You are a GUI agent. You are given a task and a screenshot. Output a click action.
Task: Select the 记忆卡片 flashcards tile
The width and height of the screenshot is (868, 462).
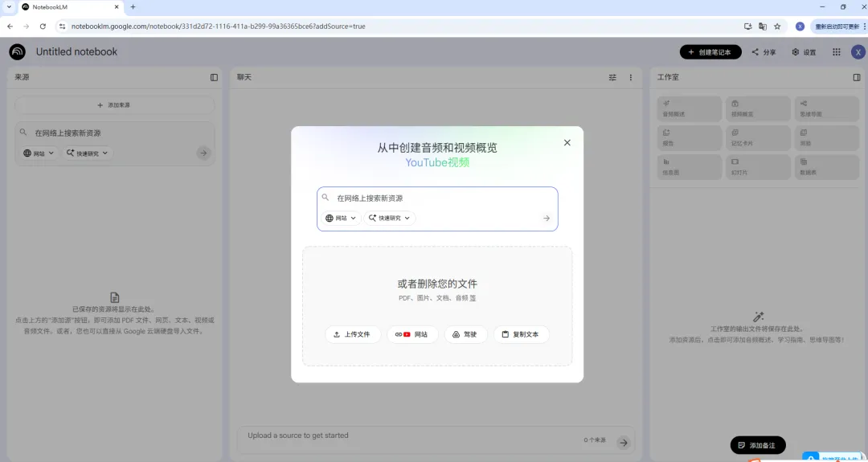(x=758, y=137)
